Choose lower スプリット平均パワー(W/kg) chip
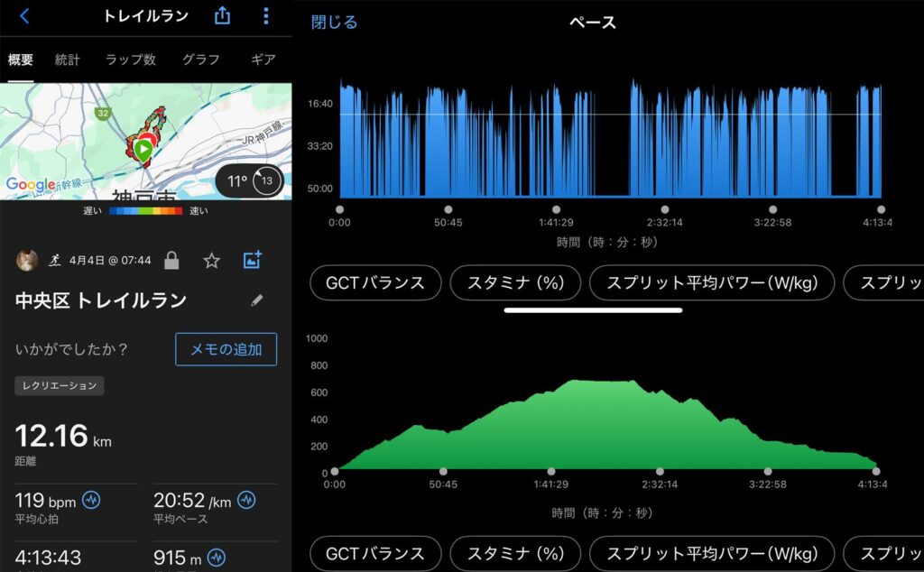The height and width of the screenshot is (572, 924). pos(711,553)
